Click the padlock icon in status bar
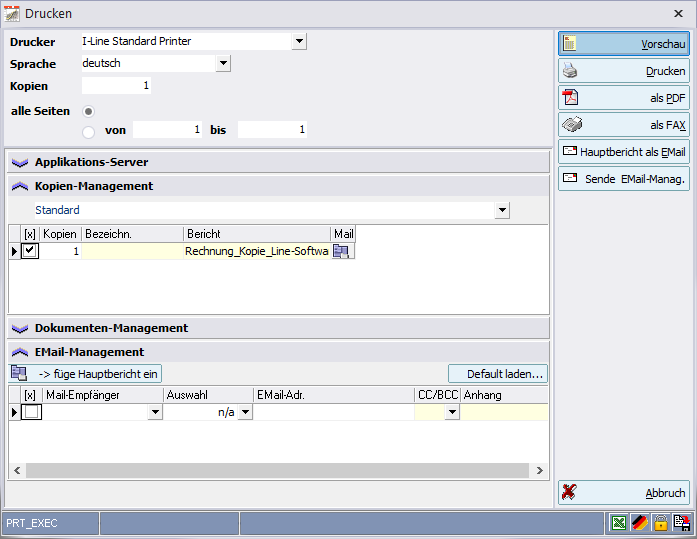 661,522
